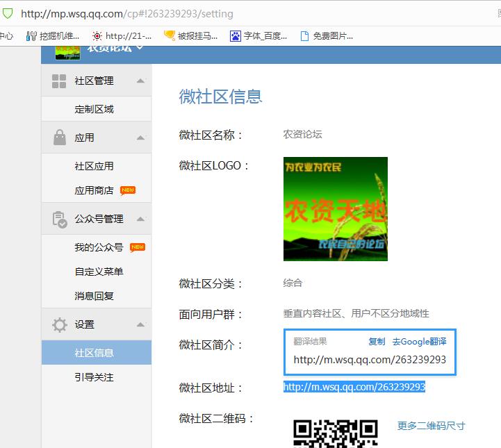This screenshot has height=448, width=501.
Task: Open 更多二维码尺寸 link
Action: (432, 426)
